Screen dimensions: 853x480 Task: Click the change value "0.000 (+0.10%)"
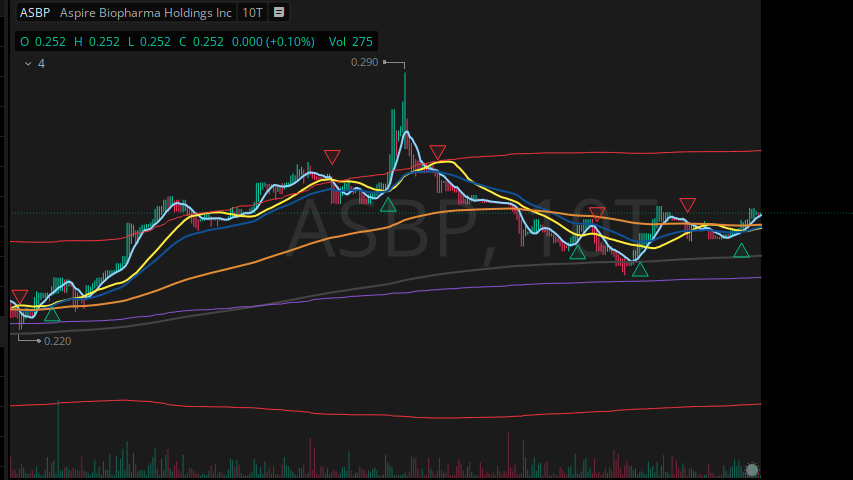click(x=273, y=42)
